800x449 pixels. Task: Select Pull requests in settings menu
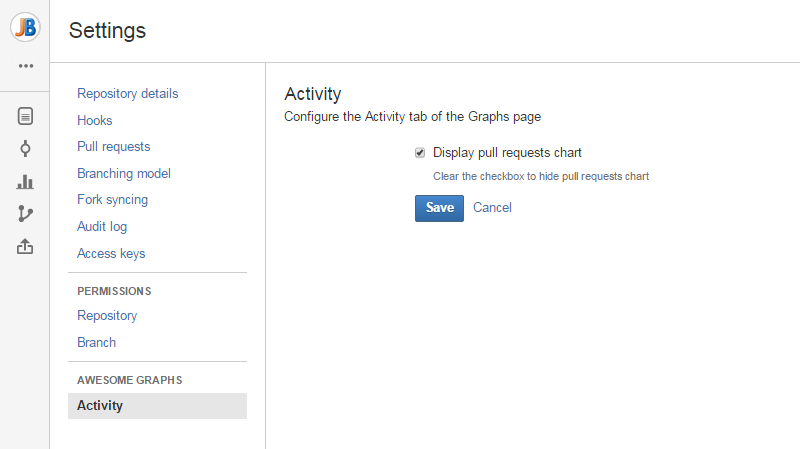(113, 147)
